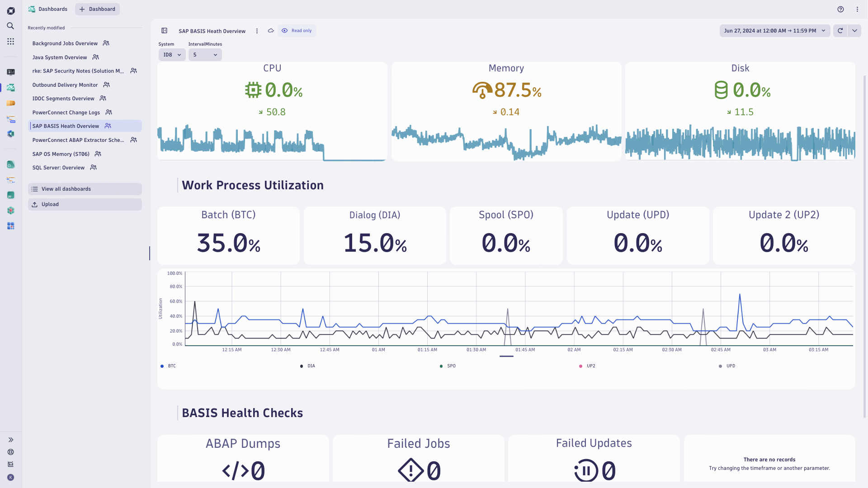Create a new dashboard with the Dashboard button
868x488 pixels.
tap(97, 9)
